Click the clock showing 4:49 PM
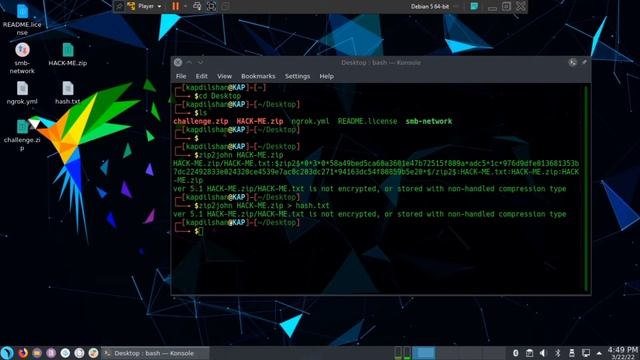 click(622, 353)
